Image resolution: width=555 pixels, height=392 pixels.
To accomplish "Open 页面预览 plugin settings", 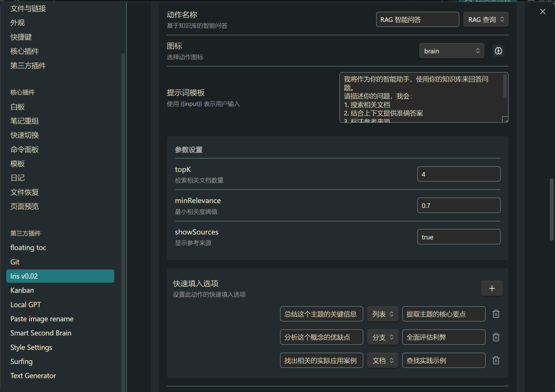I will click(60, 206).
